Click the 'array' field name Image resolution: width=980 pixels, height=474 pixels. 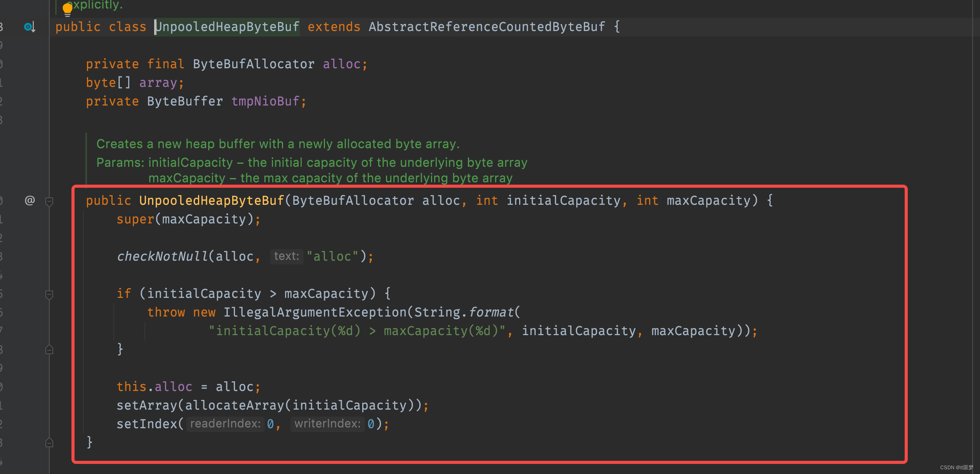(x=158, y=83)
